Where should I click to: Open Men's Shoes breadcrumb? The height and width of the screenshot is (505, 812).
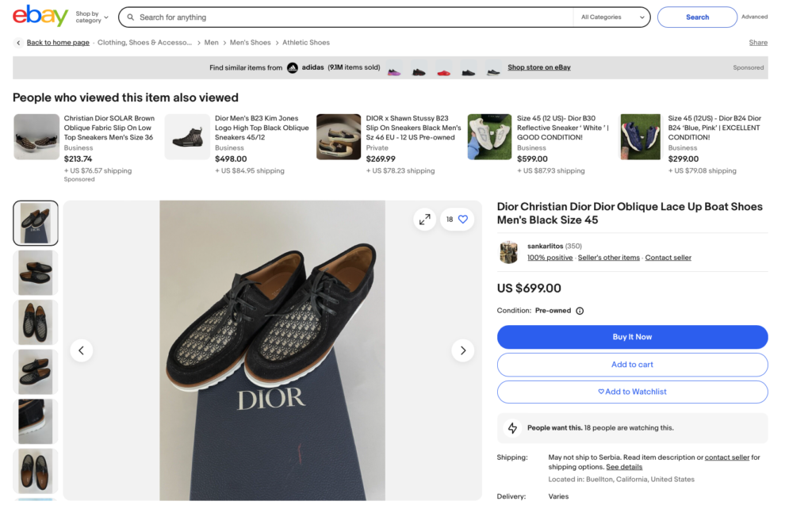[x=251, y=43]
